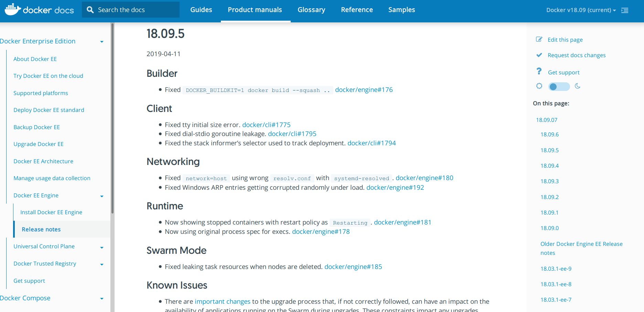Screen dimensions: 644x312
Task: Follow the important changes link
Action: coord(222,302)
